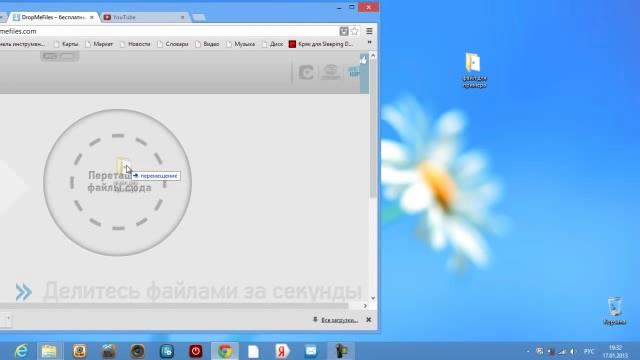
Task: Open Internet Explorer from the taskbar
Action: pyautogui.click(x=20, y=351)
